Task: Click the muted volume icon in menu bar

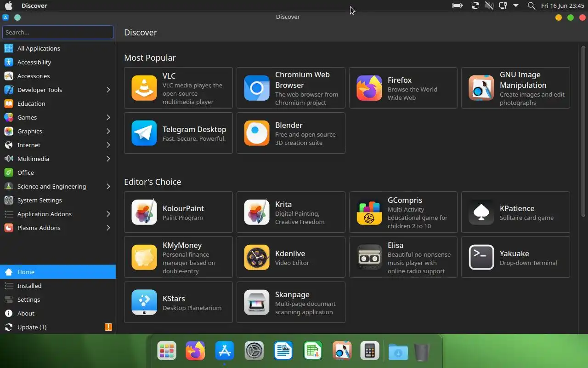Action: 489,6
